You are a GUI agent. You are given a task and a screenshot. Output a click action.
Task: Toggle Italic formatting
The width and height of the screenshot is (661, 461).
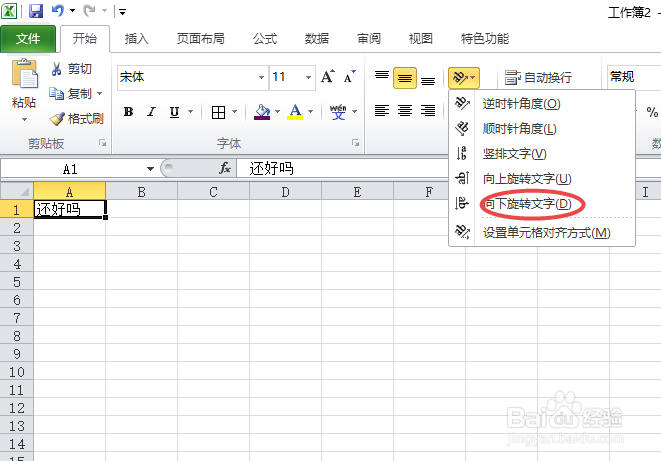click(151, 112)
